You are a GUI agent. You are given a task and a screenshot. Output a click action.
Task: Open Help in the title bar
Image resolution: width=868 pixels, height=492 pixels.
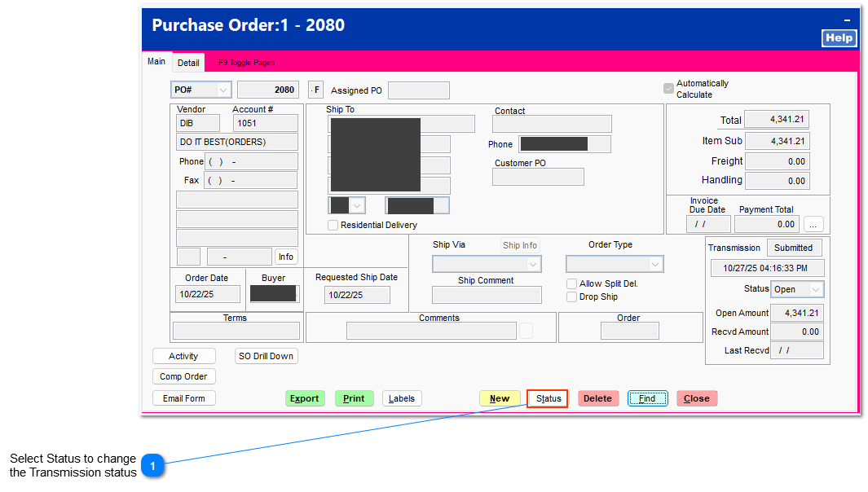point(839,37)
